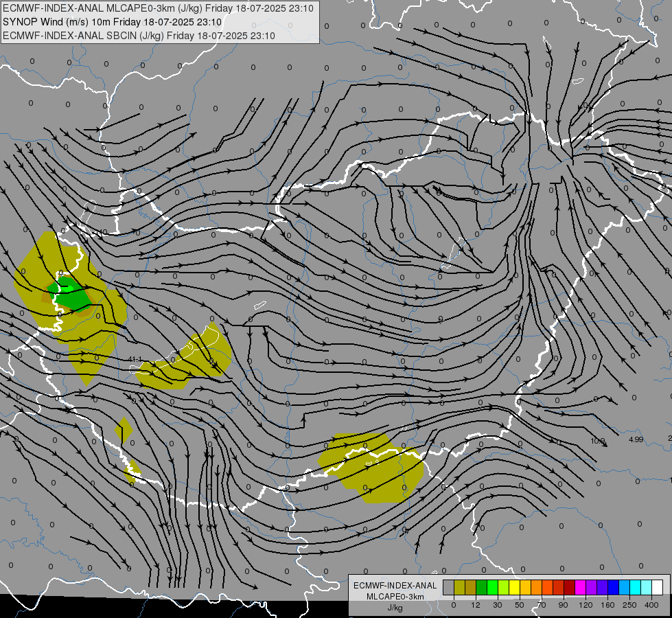Select the red legend swatch

coord(559,587)
